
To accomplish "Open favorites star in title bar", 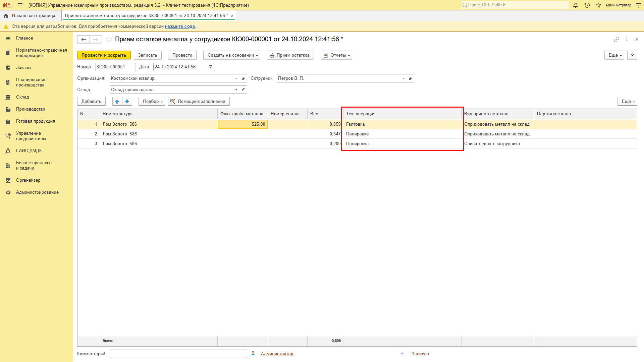I will 598,5.
